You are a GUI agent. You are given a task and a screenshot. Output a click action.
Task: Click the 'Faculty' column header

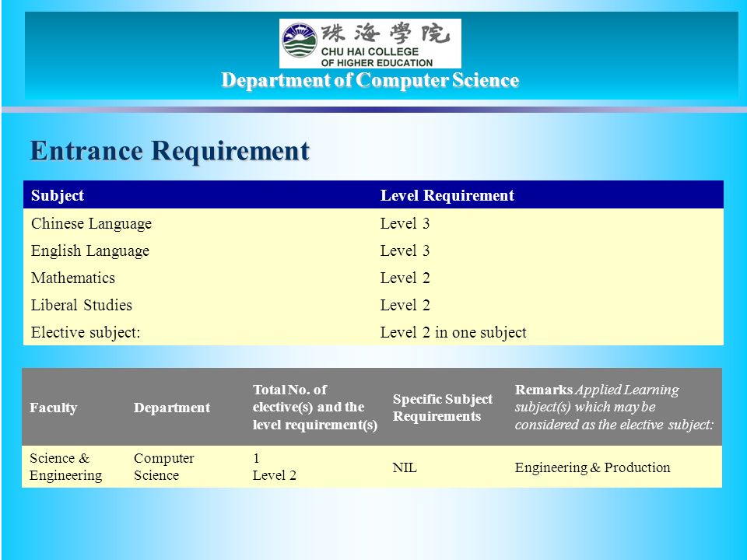[54, 408]
